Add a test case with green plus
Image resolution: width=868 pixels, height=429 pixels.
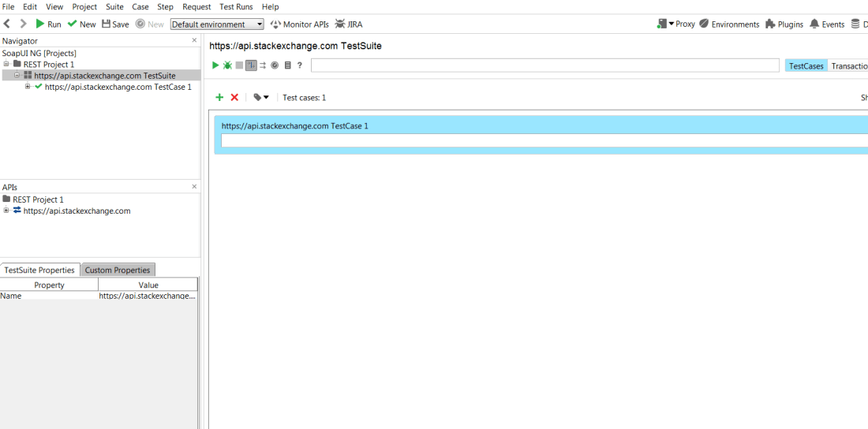coord(219,98)
